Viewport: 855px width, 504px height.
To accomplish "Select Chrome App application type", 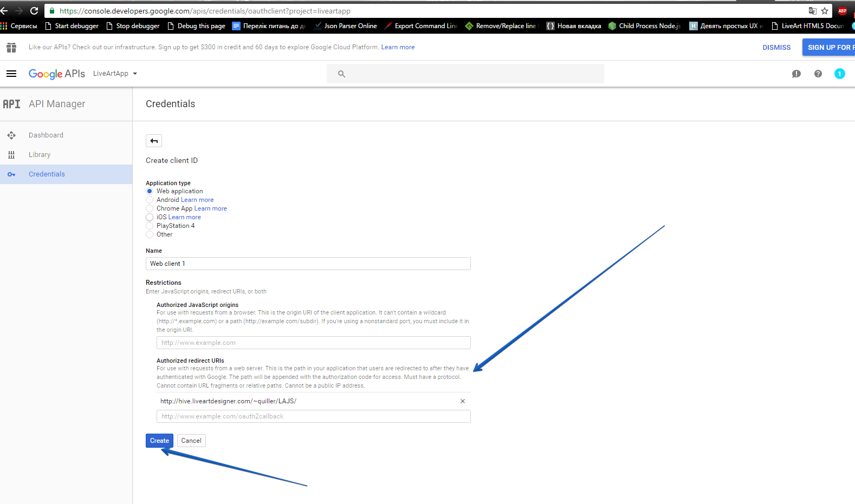I will click(150, 208).
